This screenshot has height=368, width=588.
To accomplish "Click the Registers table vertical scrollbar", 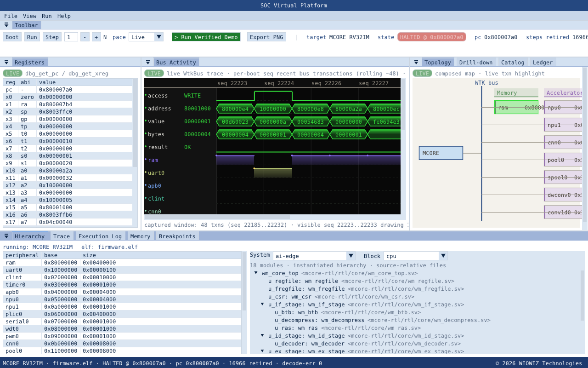I will 135,123.
